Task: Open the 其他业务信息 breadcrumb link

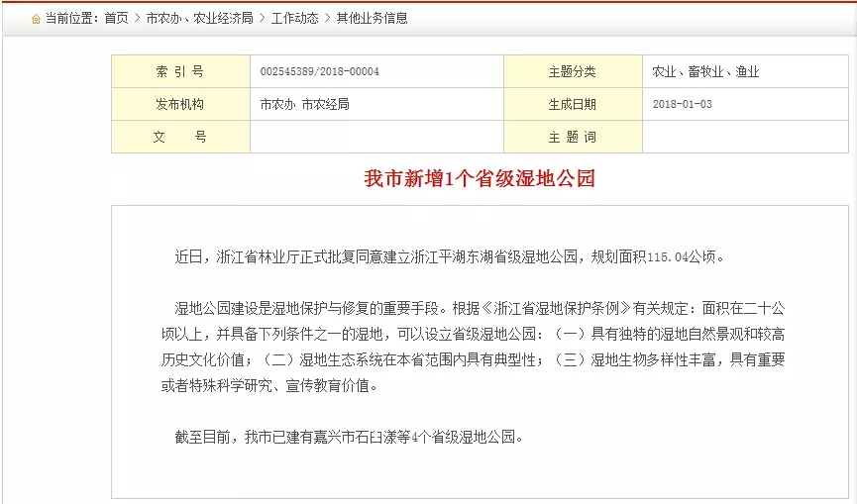Action: (372, 19)
